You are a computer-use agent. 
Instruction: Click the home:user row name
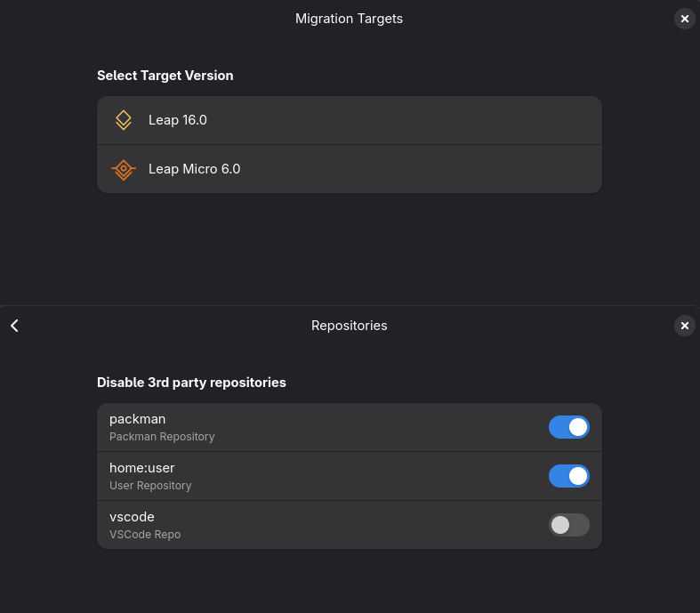tap(142, 468)
